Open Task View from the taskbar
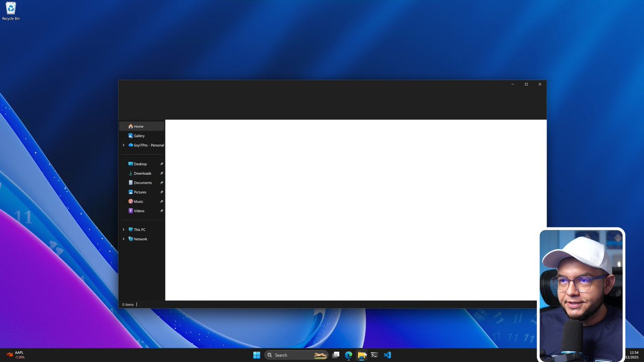 tap(336, 355)
